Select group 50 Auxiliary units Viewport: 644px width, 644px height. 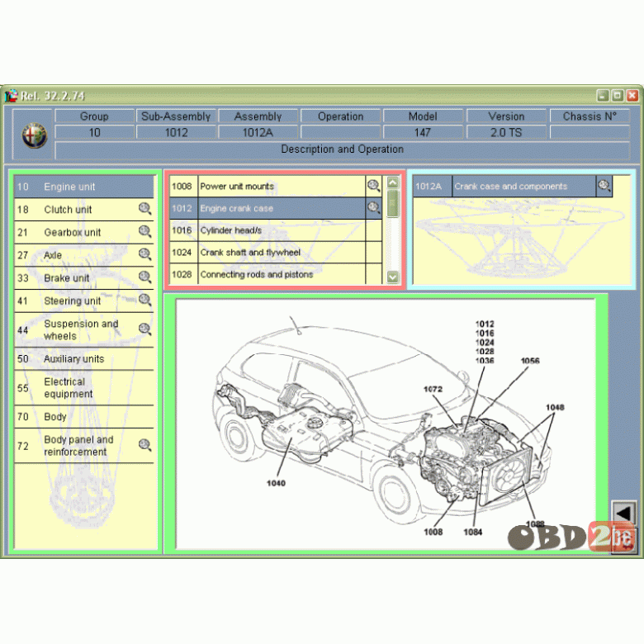pos(84,359)
